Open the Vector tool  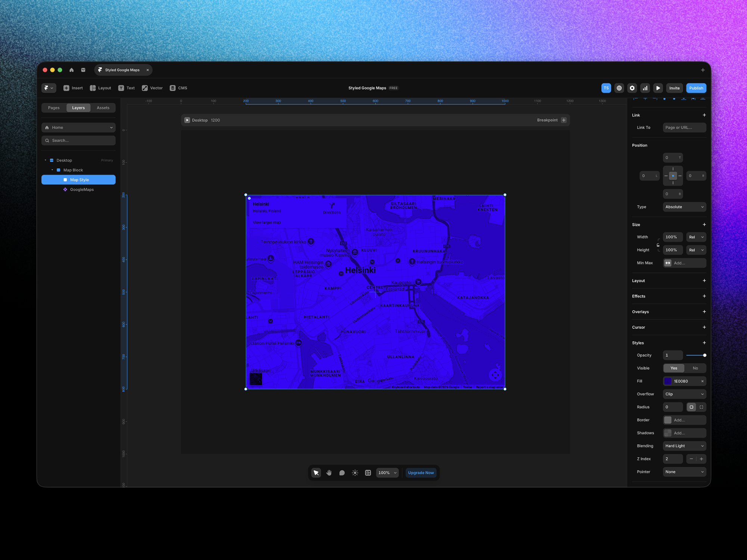tap(152, 88)
